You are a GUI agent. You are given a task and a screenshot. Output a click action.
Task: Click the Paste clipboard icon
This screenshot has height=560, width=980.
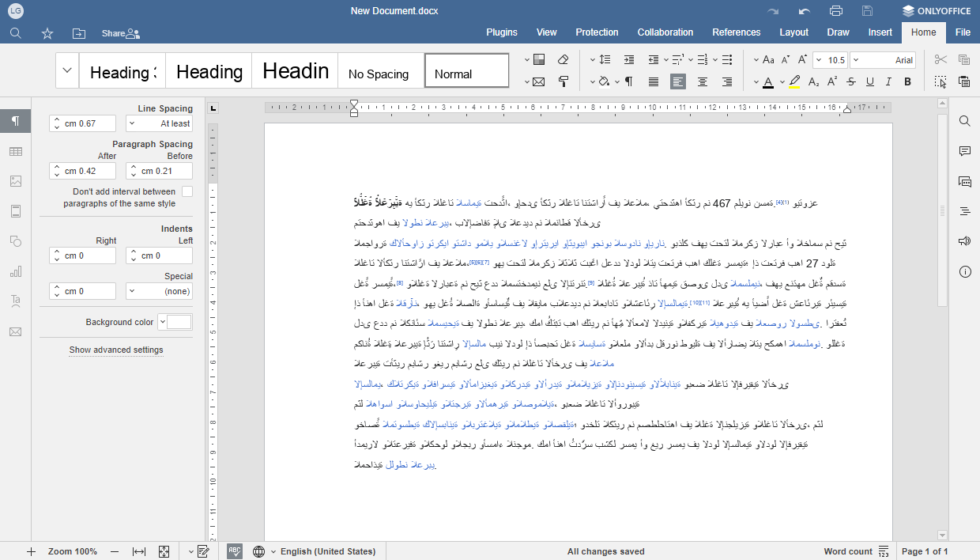pyautogui.click(x=963, y=81)
